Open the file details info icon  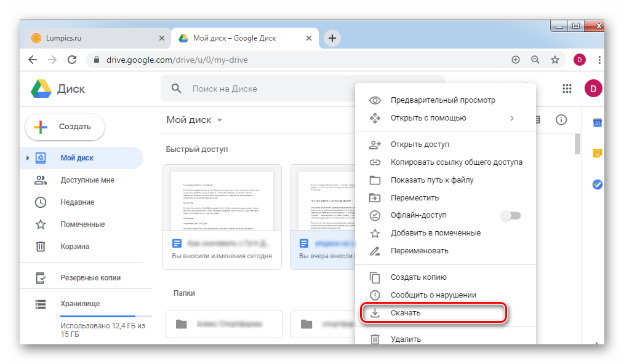coord(561,120)
